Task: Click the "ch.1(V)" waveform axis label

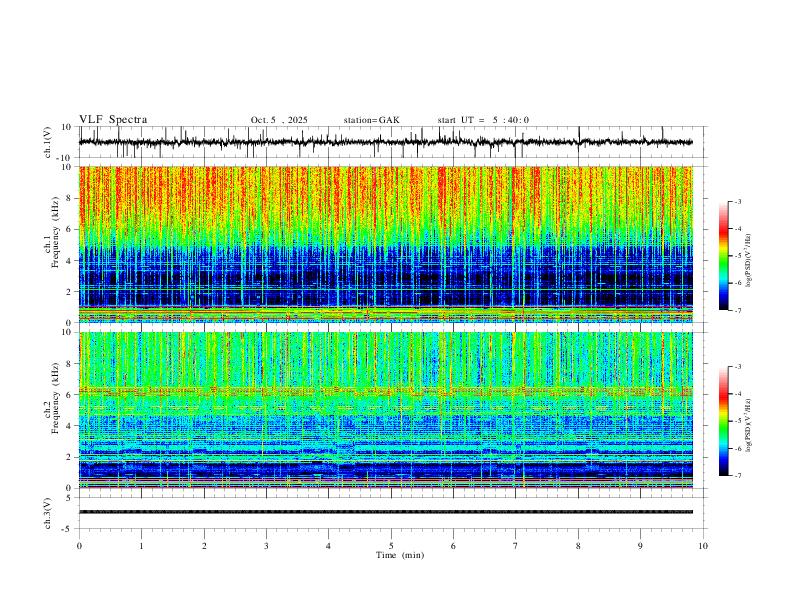Action: 48,142
